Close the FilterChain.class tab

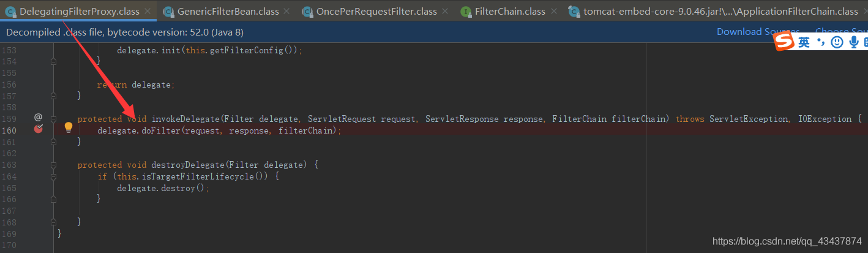coord(553,11)
